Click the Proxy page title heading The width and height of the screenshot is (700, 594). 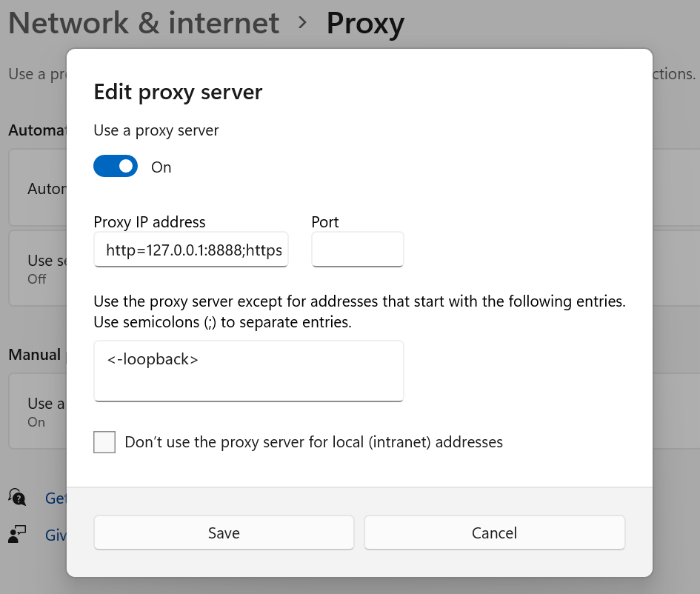pyautogui.click(x=365, y=23)
